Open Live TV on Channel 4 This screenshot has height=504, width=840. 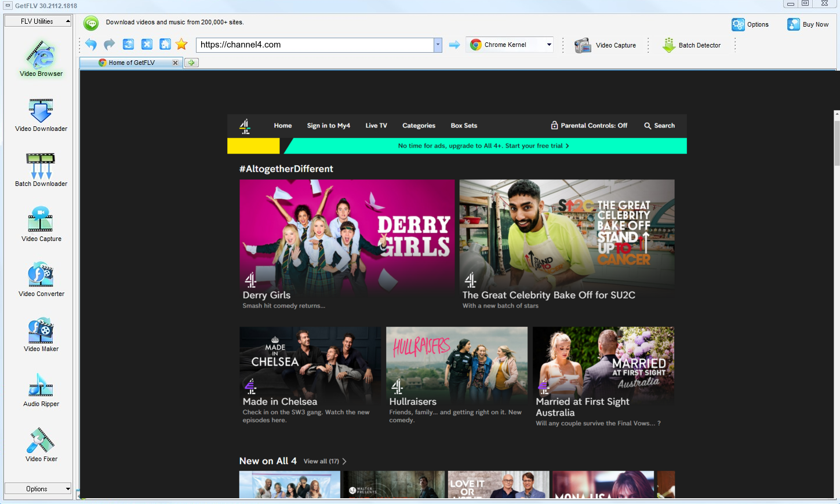point(376,126)
